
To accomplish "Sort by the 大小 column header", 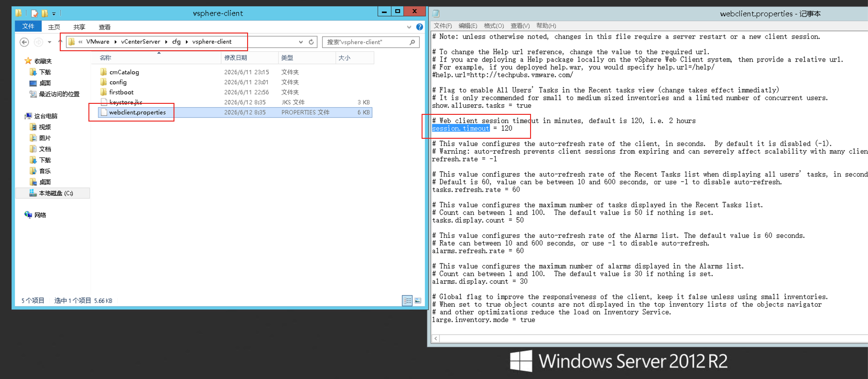I will 354,58.
